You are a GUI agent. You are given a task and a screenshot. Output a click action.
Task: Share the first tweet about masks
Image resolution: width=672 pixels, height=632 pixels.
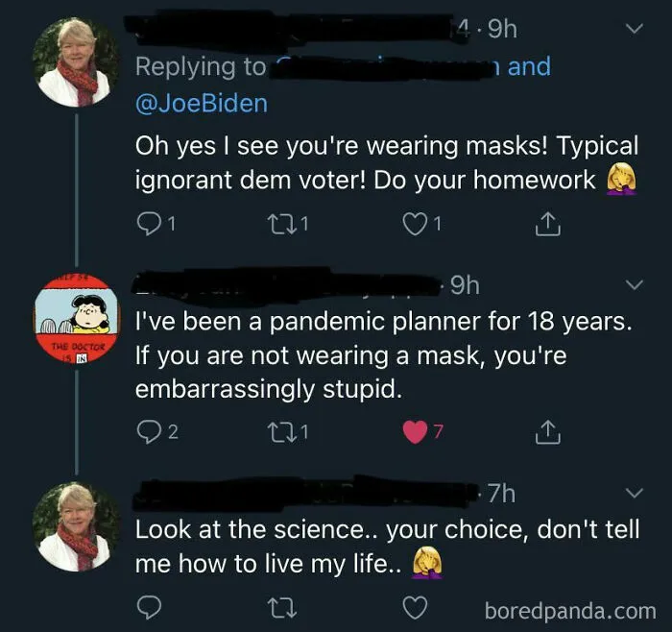[x=548, y=224]
